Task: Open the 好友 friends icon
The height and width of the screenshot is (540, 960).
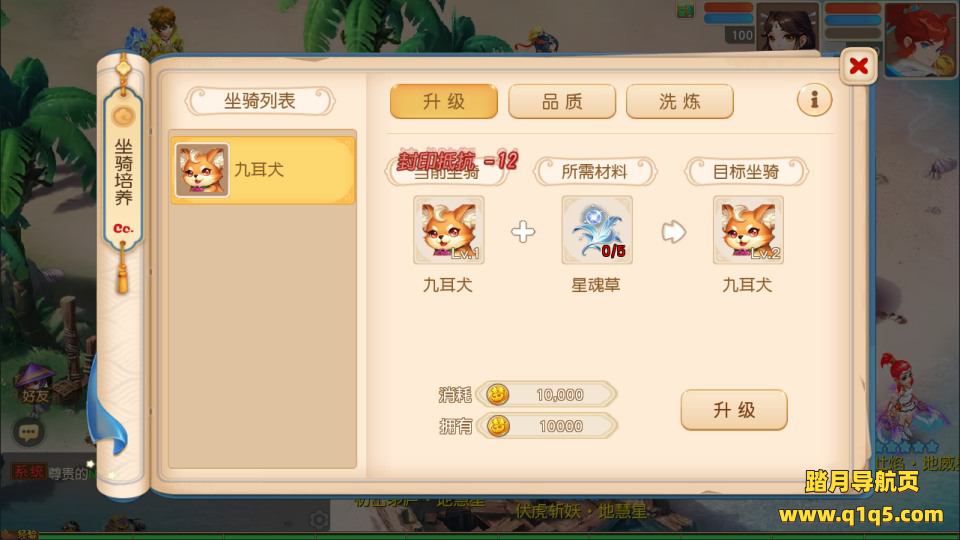Action: point(34,385)
